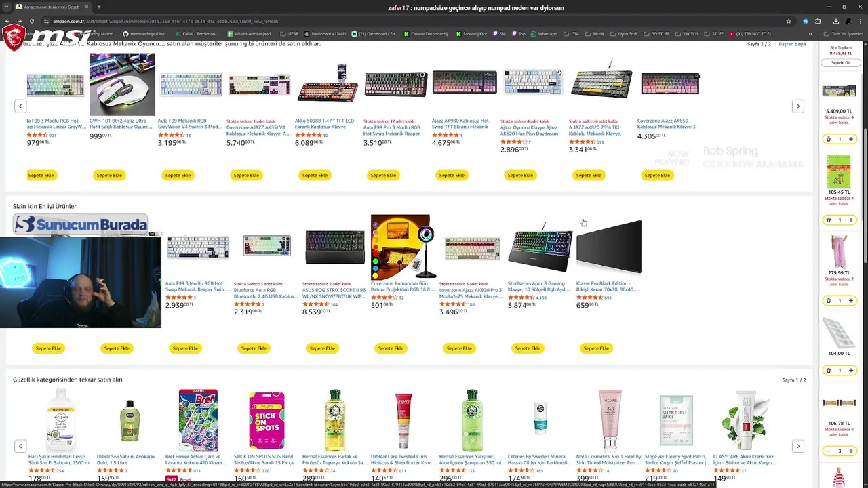Screen dimensions: 868x488
Task: Open the Dashboard • LIVAD bookmark
Action: (x=325, y=33)
